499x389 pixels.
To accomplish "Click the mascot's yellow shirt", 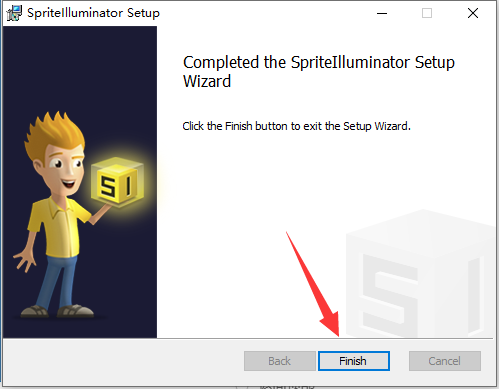I will [x=60, y=227].
